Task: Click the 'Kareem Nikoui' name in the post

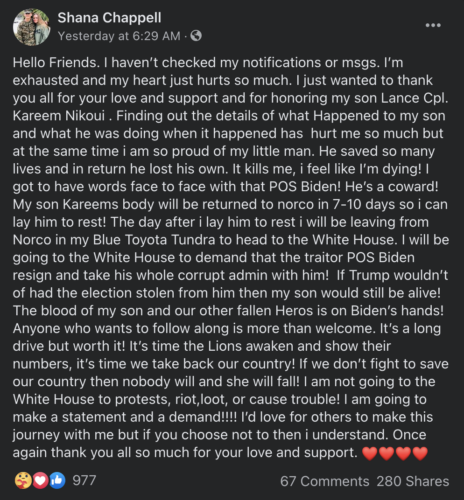Action: point(59,116)
